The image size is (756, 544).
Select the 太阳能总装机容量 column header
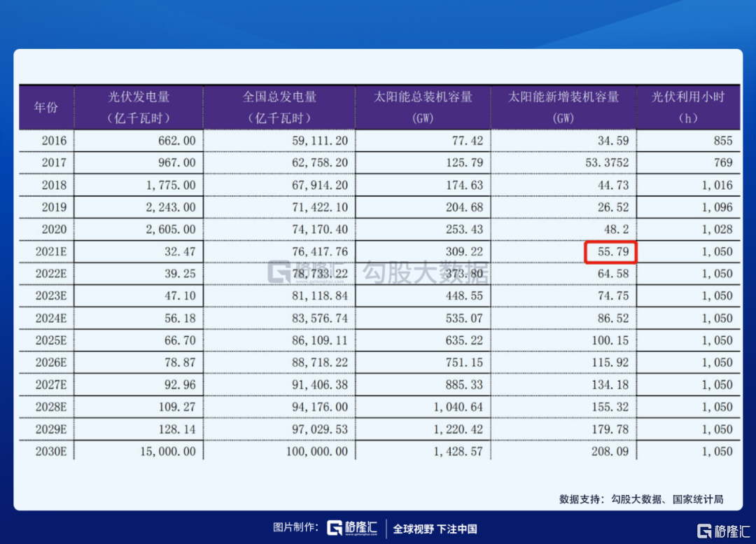click(x=423, y=108)
